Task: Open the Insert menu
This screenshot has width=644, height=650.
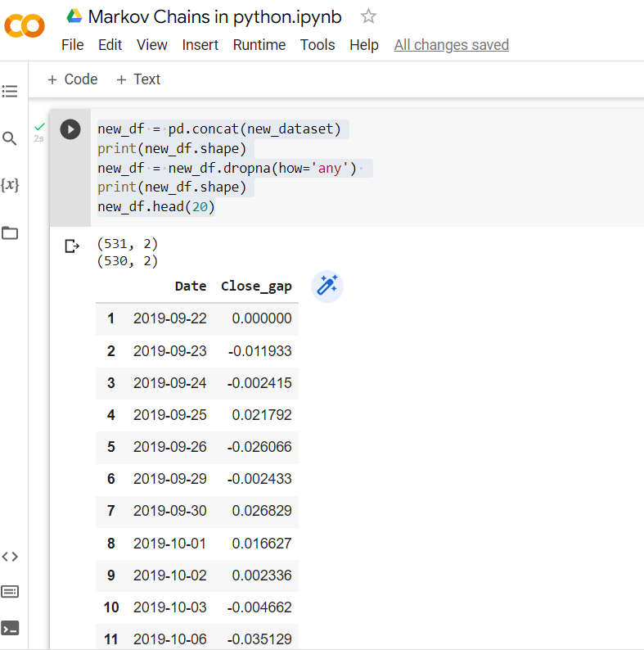Action: 200,45
